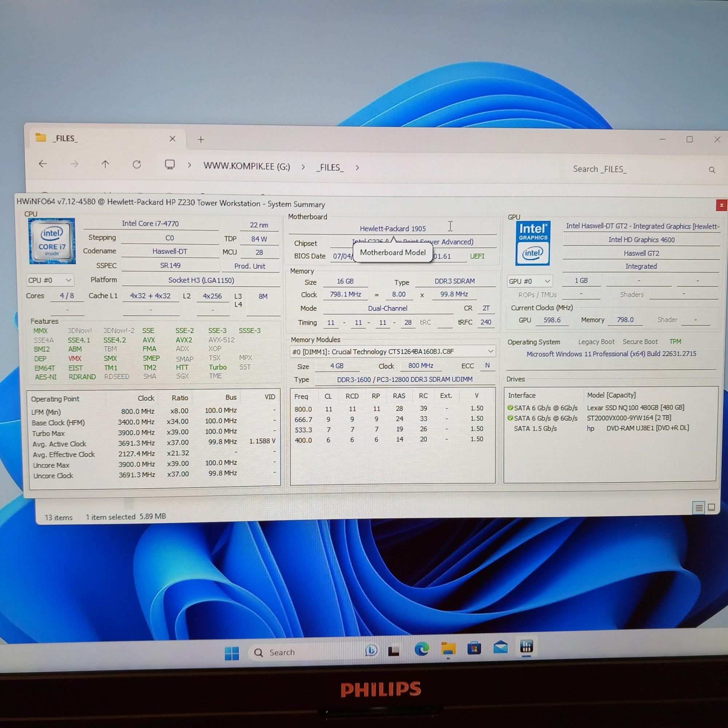Launch Microsoft Edge from the taskbar
The width and height of the screenshot is (728, 728).
click(x=422, y=650)
